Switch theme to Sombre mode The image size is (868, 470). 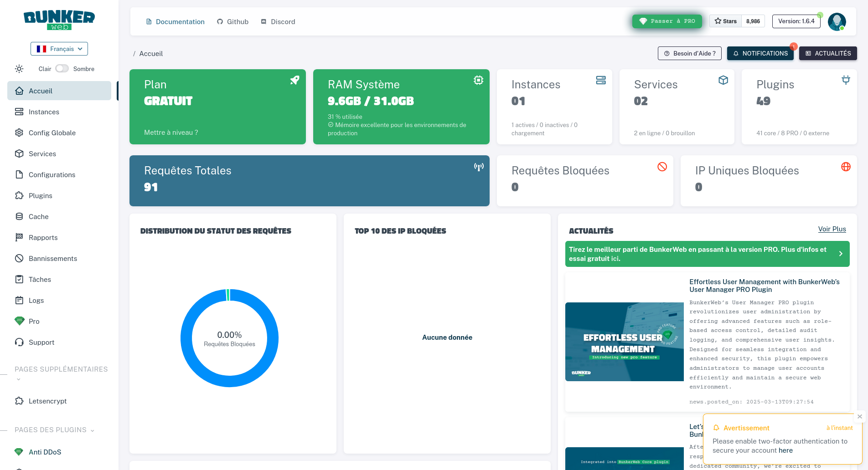62,68
